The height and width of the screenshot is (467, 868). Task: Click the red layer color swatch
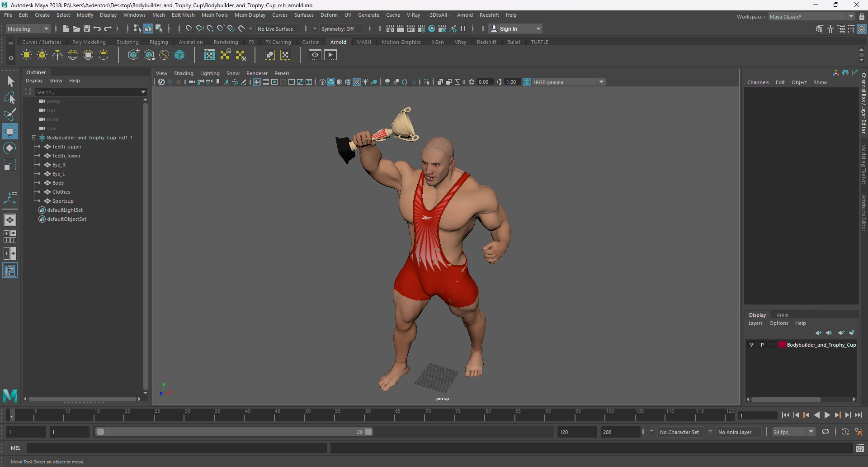(x=782, y=345)
